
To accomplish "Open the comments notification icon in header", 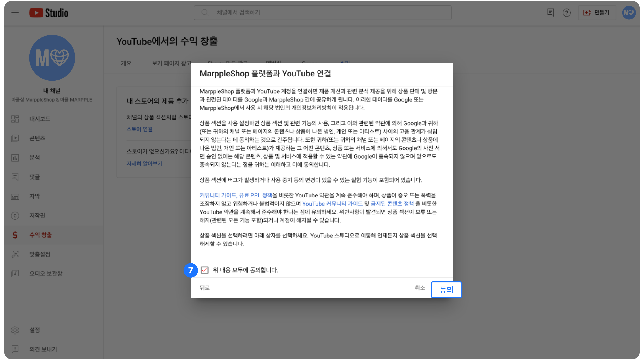I will [550, 12].
